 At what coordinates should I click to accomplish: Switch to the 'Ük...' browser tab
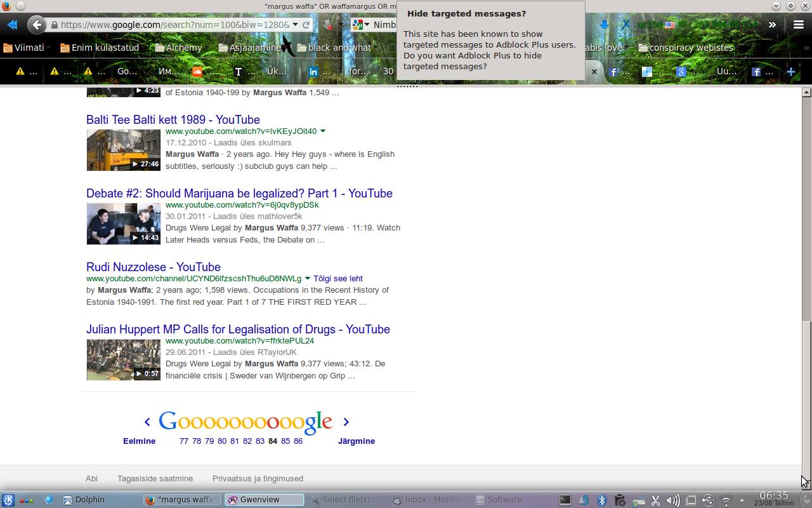pyautogui.click(x=277, y=72)
